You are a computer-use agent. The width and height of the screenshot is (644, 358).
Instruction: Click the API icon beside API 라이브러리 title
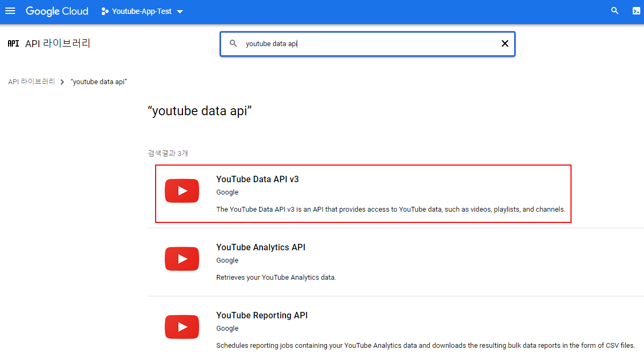pyautogui.click(x=13, y=44)
